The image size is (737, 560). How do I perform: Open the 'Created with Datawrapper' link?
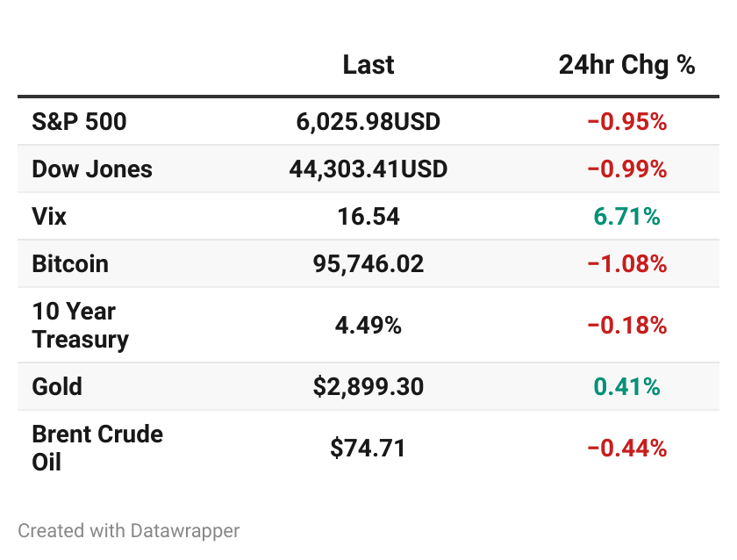tap(128, 530)
